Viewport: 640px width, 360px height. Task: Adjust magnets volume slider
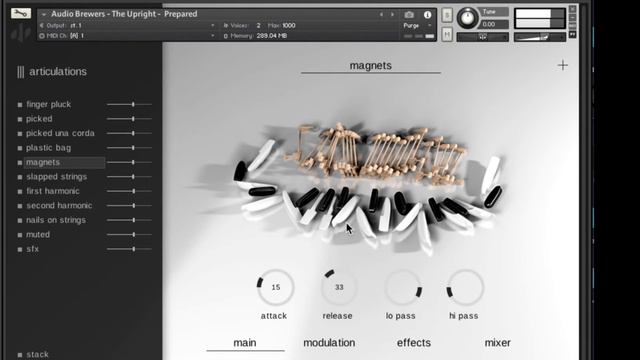[x=129, y=162]
